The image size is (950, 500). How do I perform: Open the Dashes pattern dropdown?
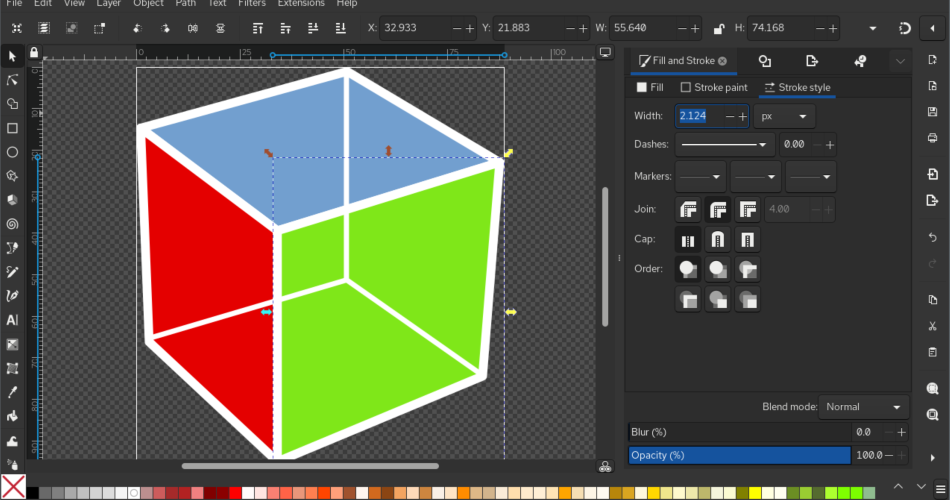tap(725, 144)
